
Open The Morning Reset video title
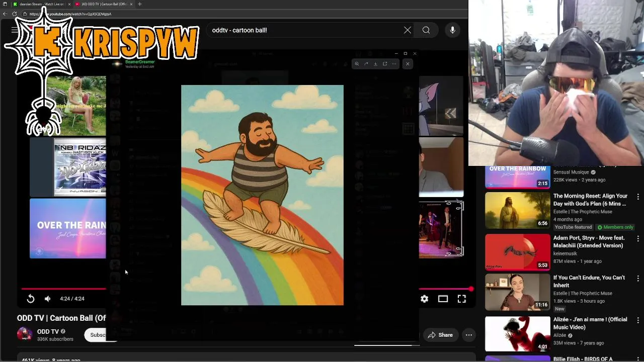point(590,200)
